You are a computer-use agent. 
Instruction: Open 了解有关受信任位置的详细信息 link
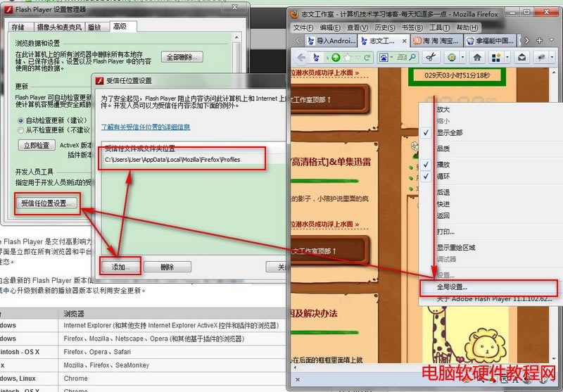[x=145, y=127]
